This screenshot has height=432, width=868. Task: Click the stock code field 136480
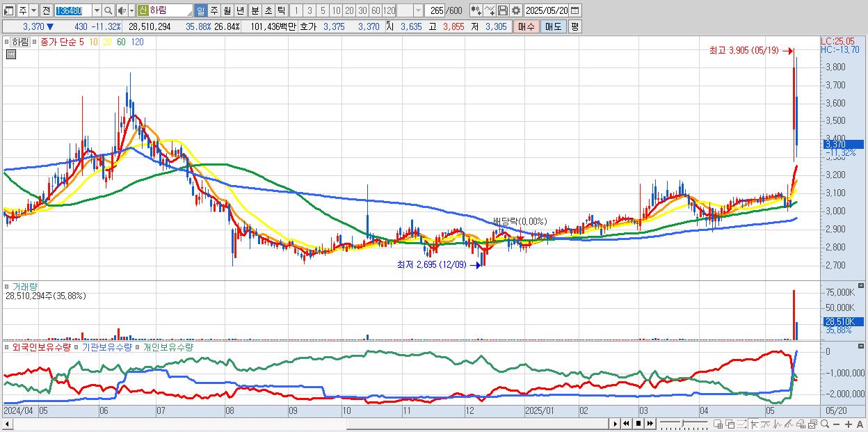(x=72, y=10)
